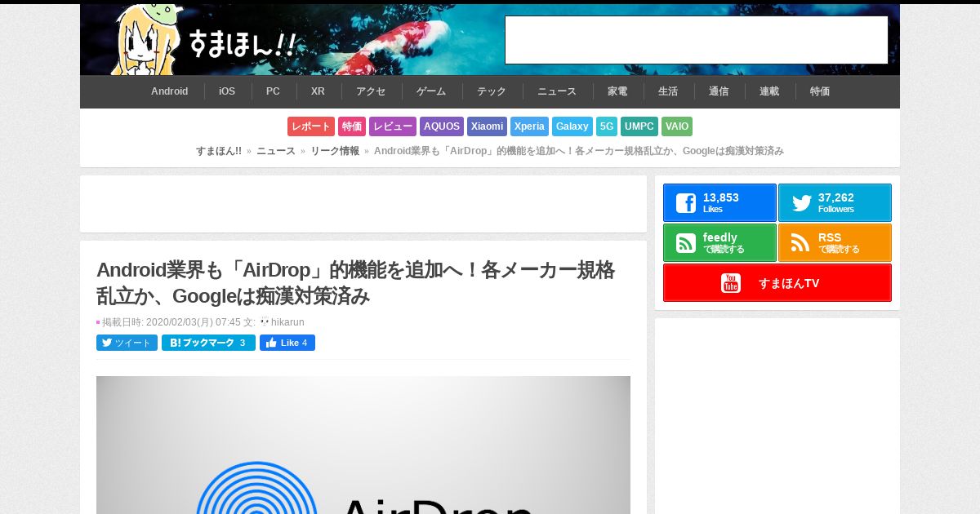Go to ニュース breadcrumb link

[x=276, y=151]
